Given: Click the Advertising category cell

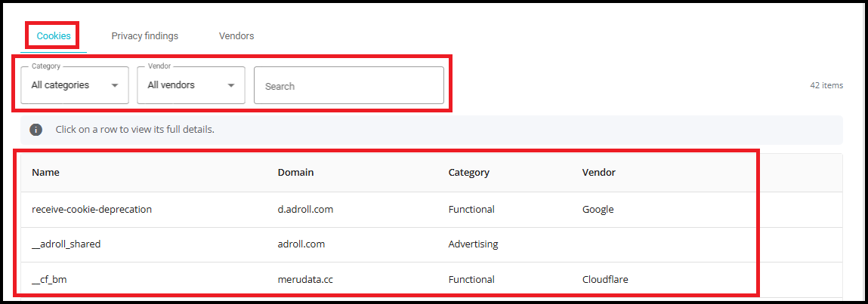Looking at the screenshot, I should [x=474, y=244].
